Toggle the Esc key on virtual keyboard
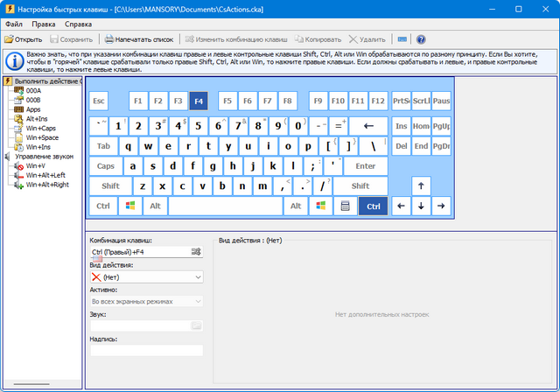The width and height of the screenshot is (560, 392). coord(99,101)
